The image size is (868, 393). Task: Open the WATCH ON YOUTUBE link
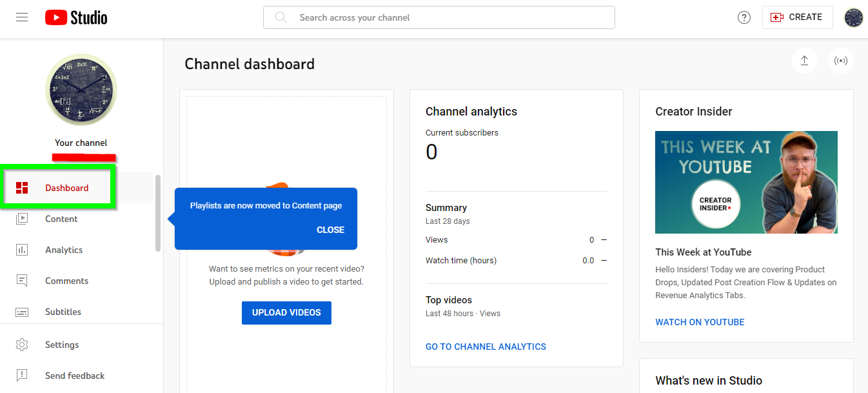tap(700, 322)
